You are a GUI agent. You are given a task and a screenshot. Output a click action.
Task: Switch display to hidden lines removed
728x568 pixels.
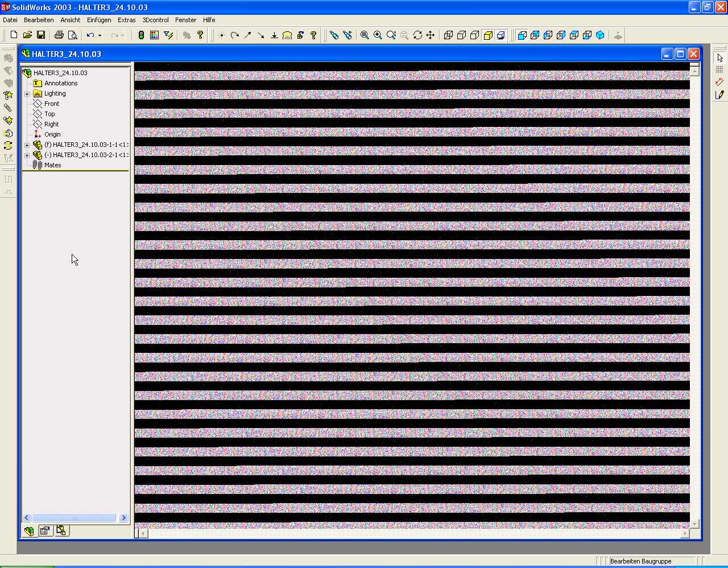(x=474, y=35)
